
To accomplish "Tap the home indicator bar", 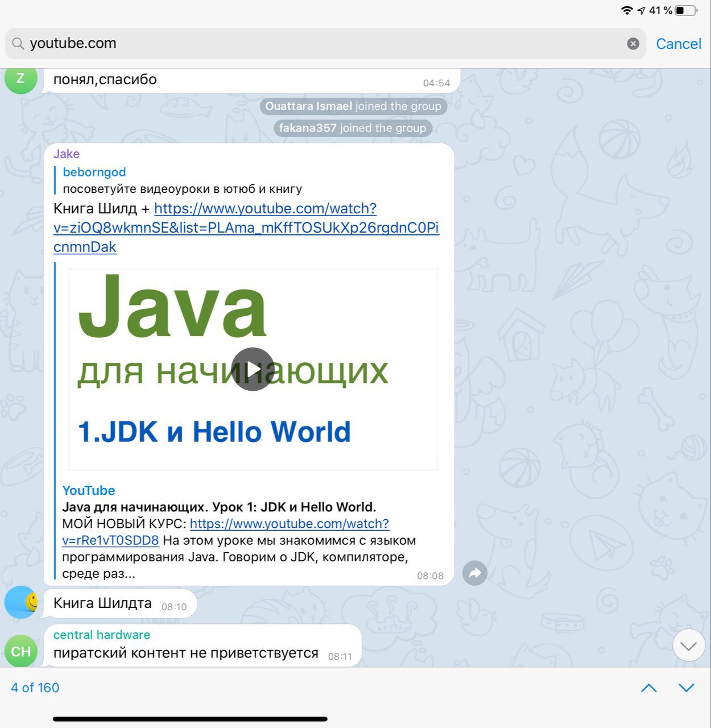I will point(190,719).
